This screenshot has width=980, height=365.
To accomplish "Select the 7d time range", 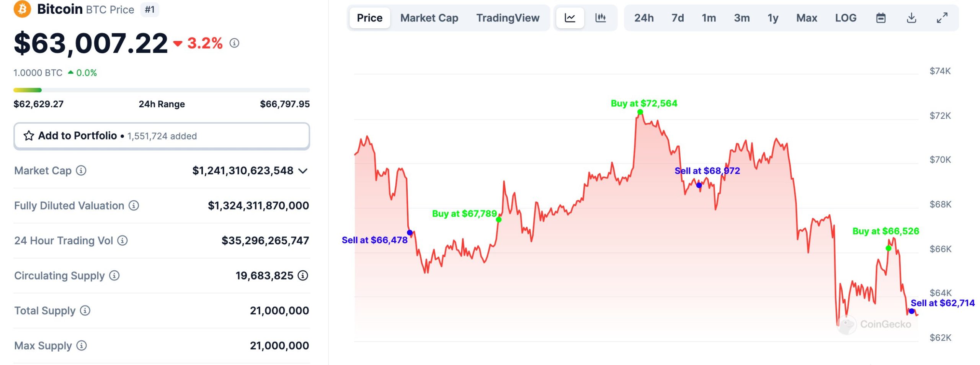I will [x=678, y=18].
